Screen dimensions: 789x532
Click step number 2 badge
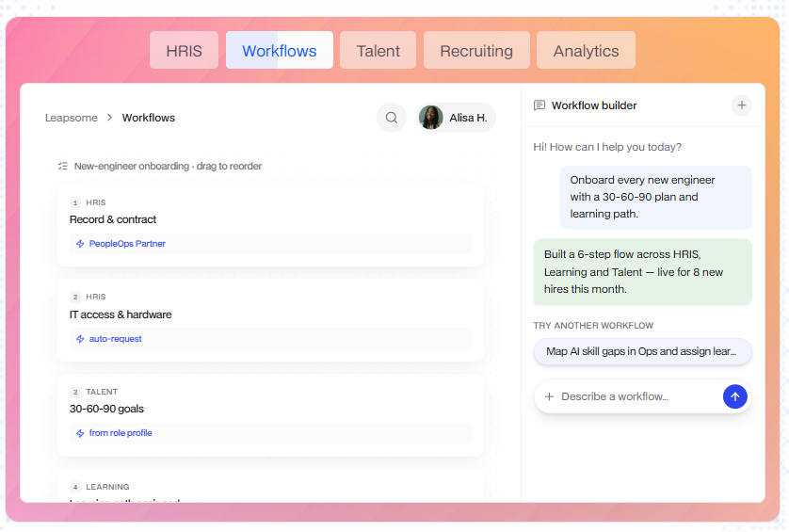(x=75, y=297)
